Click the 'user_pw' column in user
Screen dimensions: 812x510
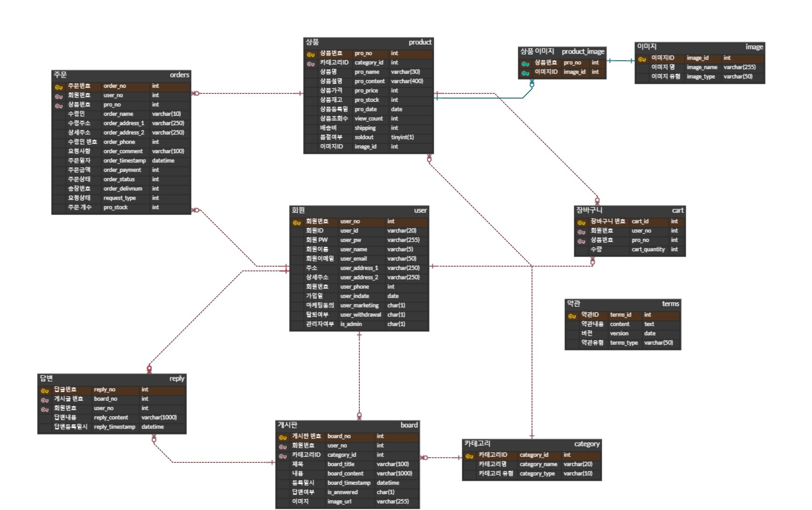pos(350,240)
